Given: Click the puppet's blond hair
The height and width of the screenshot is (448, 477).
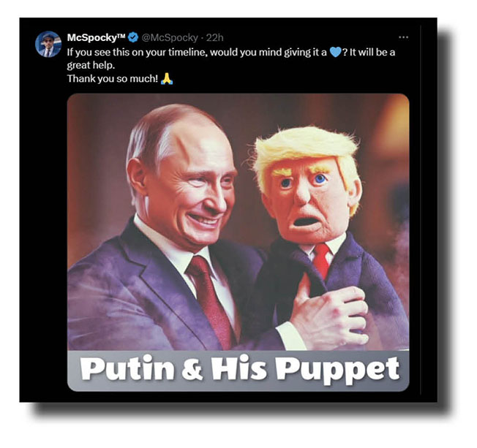Looking at the screenshot, I should pyautogui.click(x=307, y=149).
